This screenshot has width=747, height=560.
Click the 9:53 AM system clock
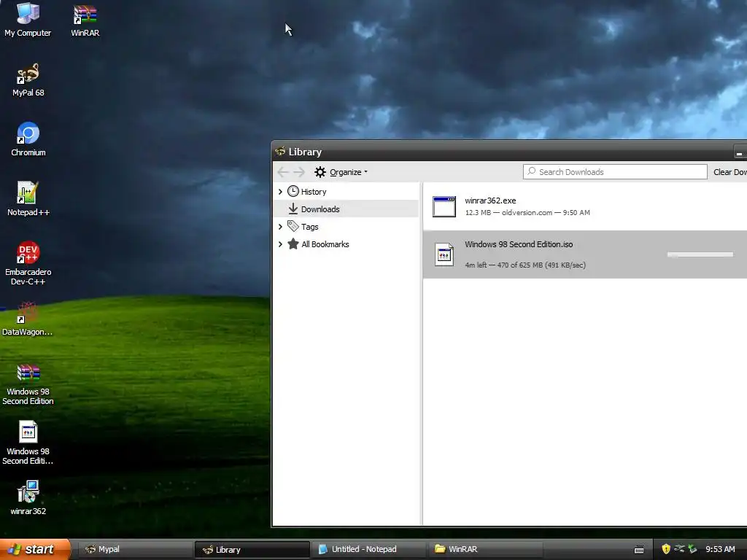click(x=720, y=549)
